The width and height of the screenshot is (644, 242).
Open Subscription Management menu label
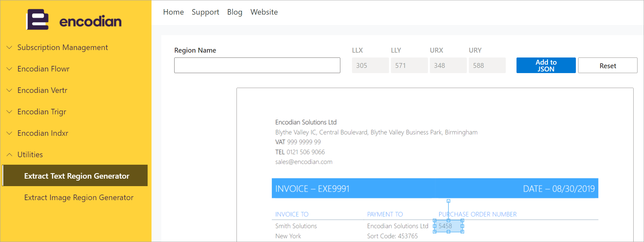click(63, 47)
